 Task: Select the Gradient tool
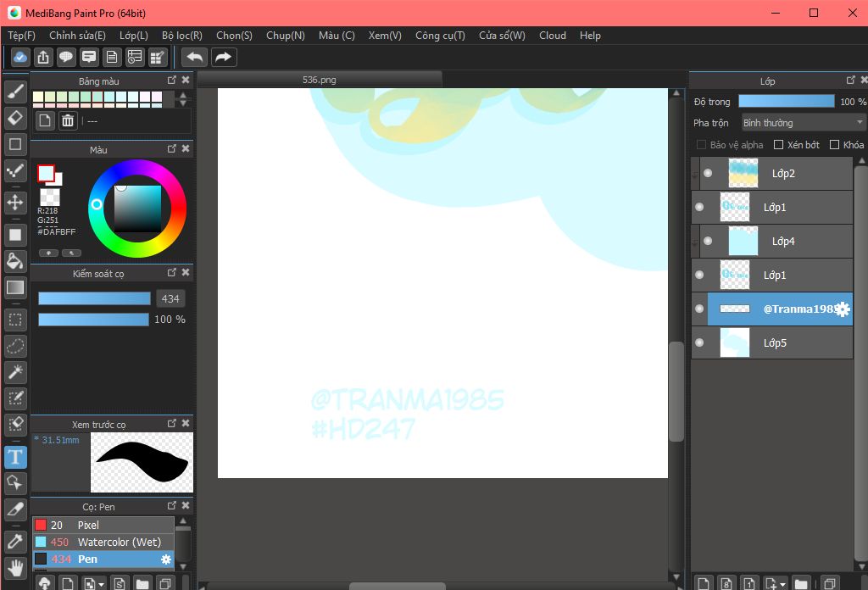coord(15,287)
